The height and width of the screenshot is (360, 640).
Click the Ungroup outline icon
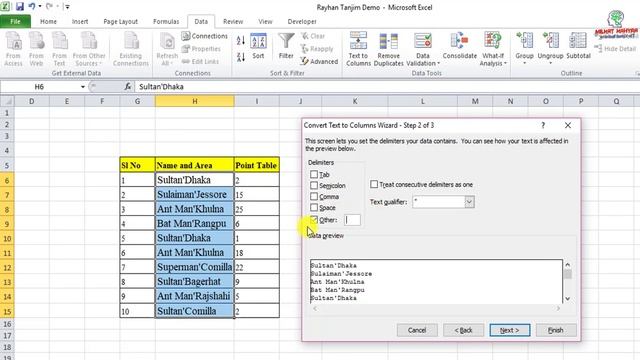(550, 48)
